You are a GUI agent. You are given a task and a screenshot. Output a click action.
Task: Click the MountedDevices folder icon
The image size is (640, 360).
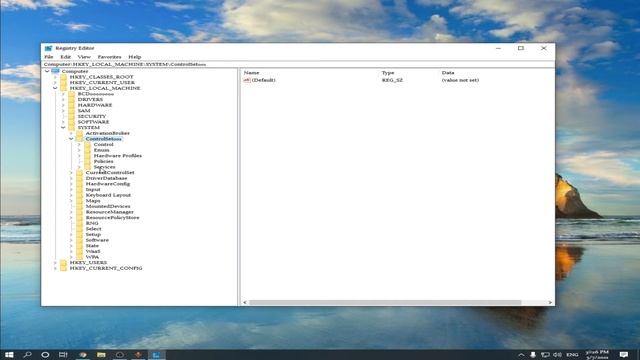point(80,207)
